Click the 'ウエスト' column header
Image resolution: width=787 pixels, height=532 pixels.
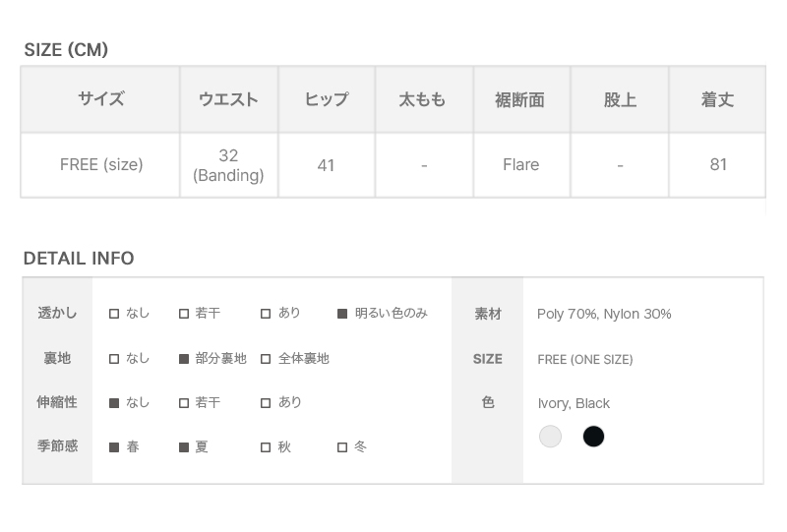point(228,99)
